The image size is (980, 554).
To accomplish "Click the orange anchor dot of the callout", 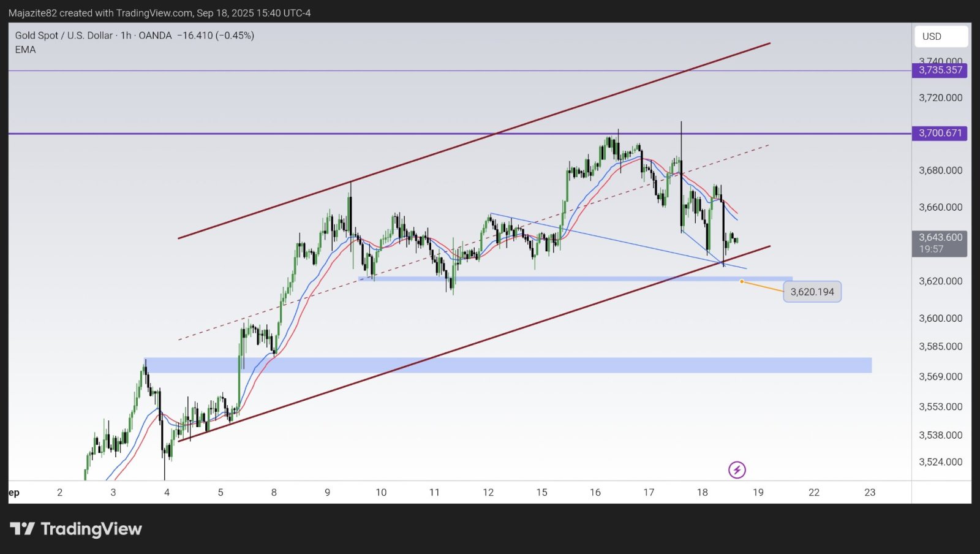I will point(742,281).
